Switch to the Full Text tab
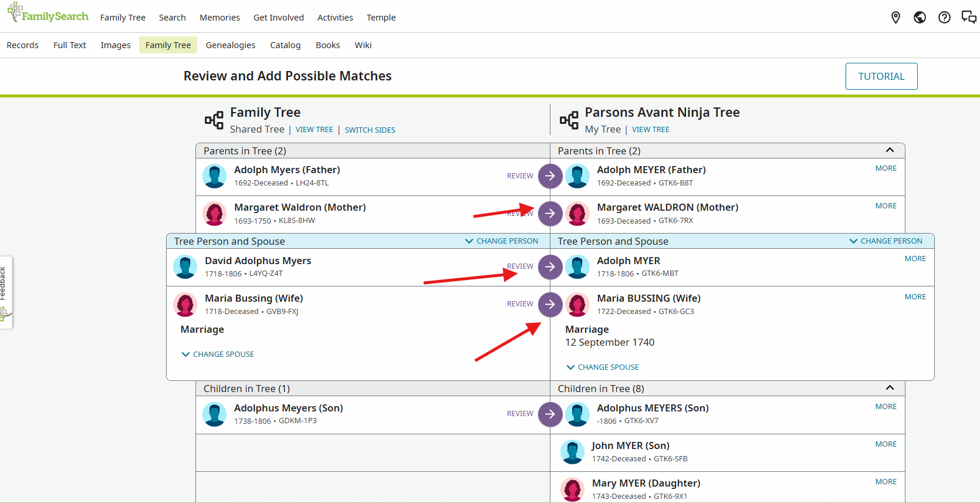 tap(70, 45)
